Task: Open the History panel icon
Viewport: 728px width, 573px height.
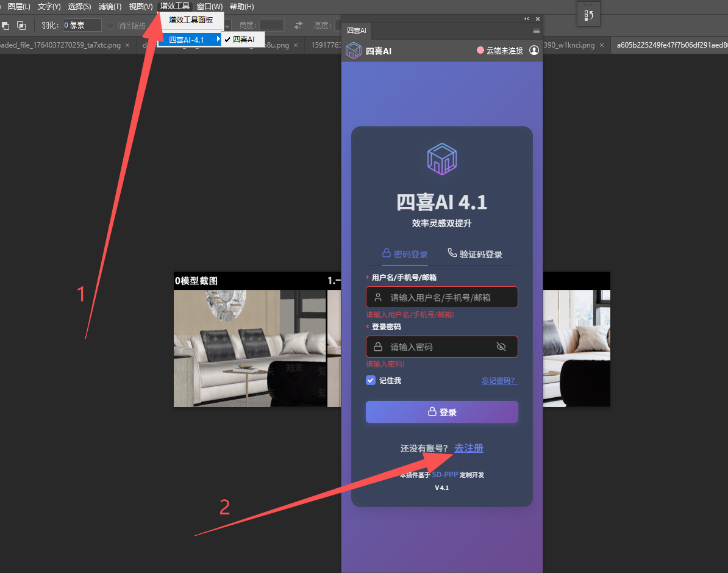Action: click(x=589, y=16)
